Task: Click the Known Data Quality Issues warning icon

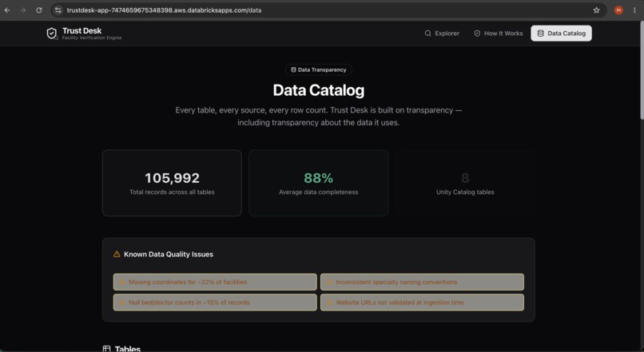Action: 117,255
